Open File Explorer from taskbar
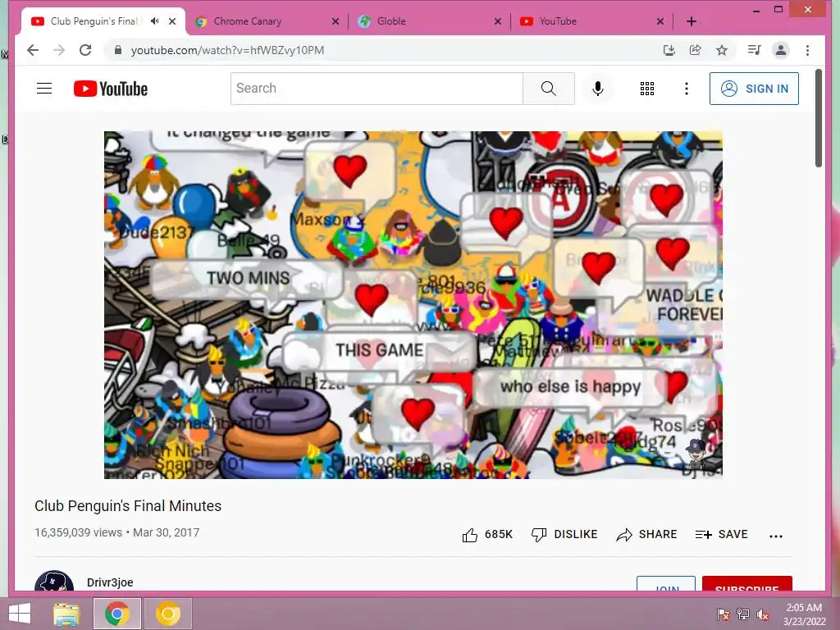Image resolution: width=840 pixels, height=630 pixels. (66, 614)
